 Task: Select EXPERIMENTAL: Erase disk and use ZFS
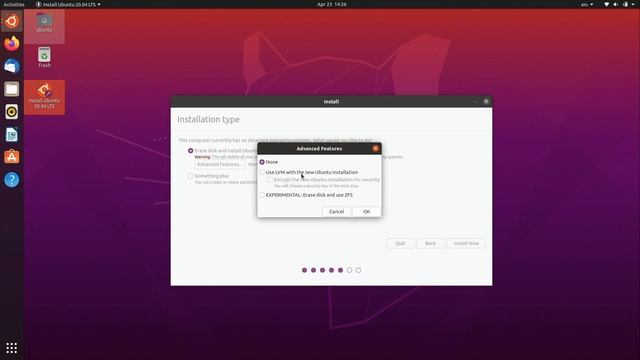[x=262, y=195]
